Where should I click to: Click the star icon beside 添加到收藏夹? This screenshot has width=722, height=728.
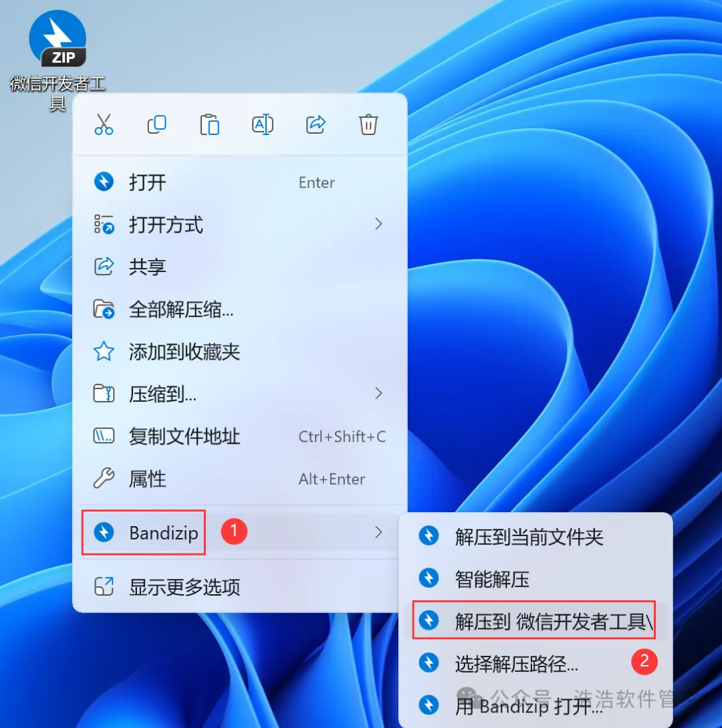pyautogui.click(x=104, y=351)
